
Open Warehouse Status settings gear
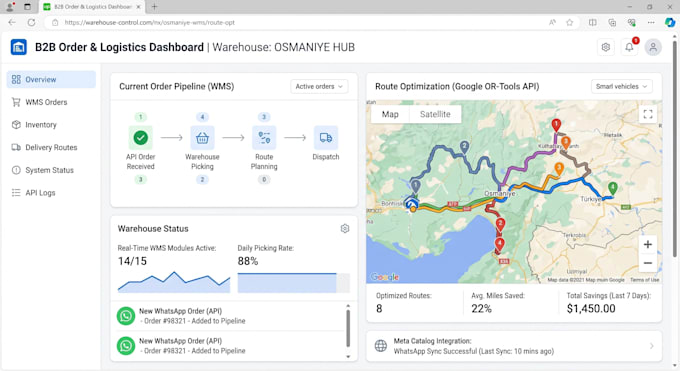point(345,228)
